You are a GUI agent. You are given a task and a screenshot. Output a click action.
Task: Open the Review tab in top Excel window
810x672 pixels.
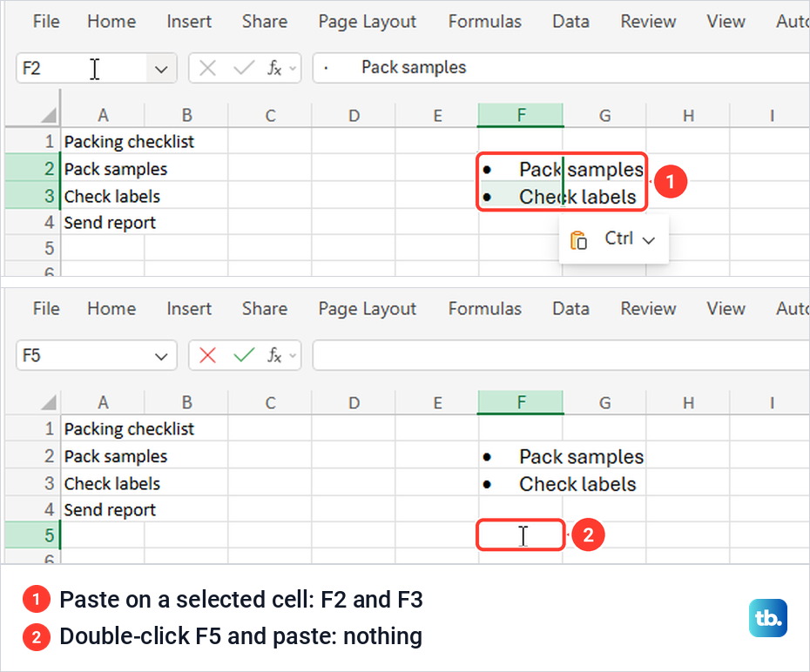648,21
